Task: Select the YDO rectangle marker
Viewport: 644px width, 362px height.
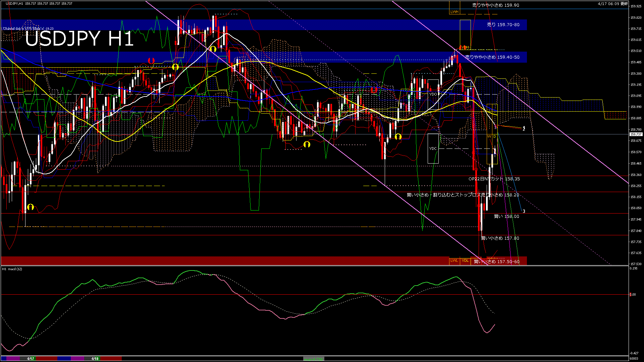Action: click(433, 94)
